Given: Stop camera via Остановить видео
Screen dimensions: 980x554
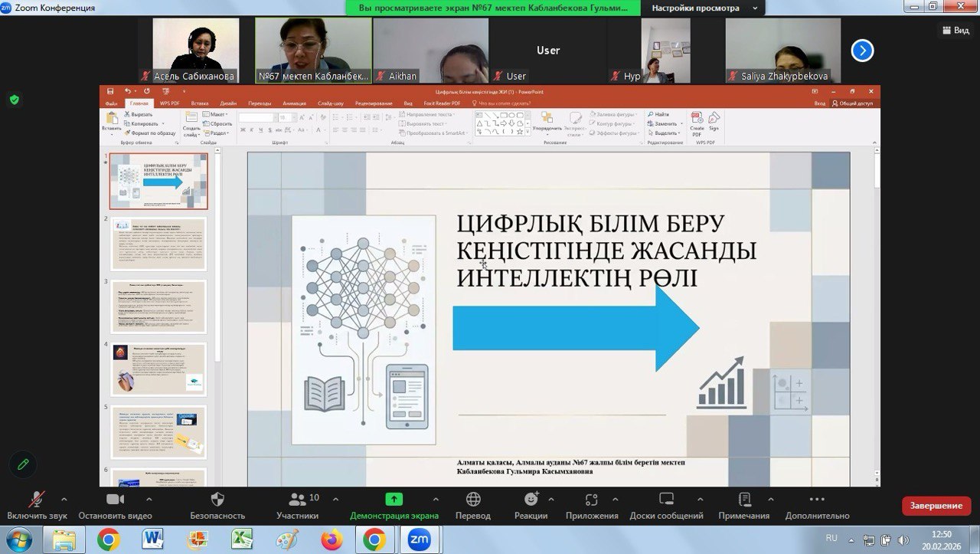Looking at the screenshot, I should [115, 500].
